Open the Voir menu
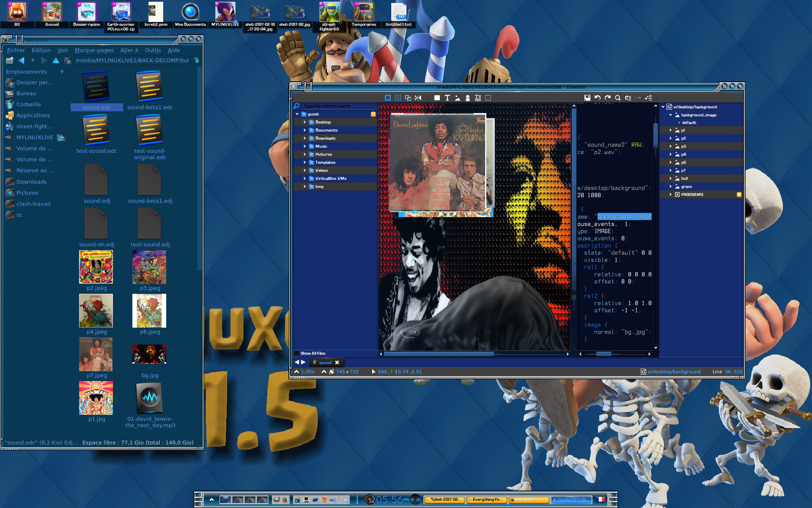 tap(63, 50)
